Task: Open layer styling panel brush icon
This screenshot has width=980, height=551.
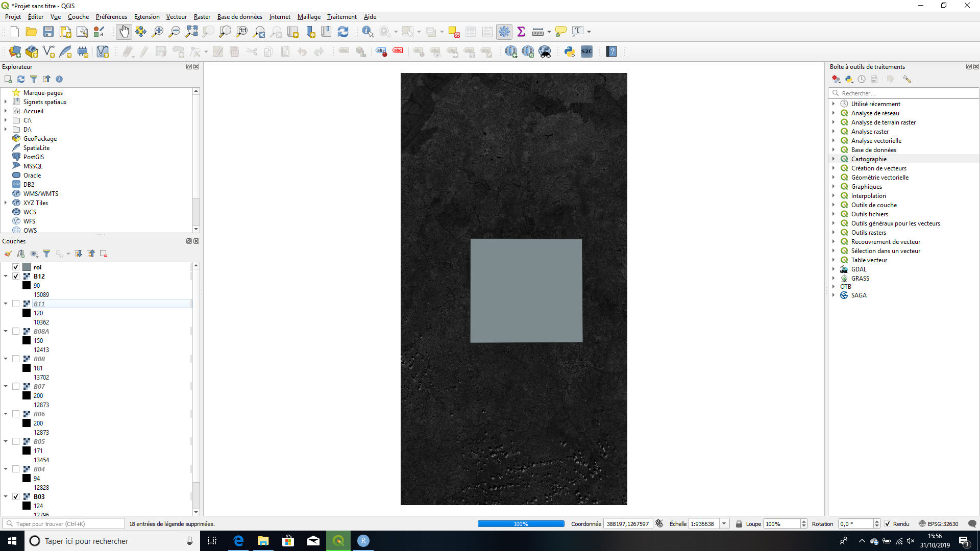Action: pyautogui.click(x=8, y=254)
